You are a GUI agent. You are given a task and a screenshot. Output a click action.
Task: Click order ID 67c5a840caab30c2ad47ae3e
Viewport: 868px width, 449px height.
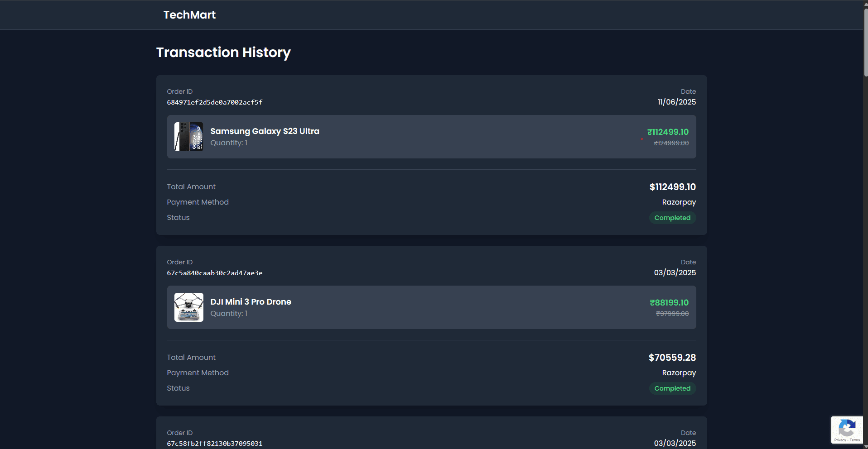(215, 273)
